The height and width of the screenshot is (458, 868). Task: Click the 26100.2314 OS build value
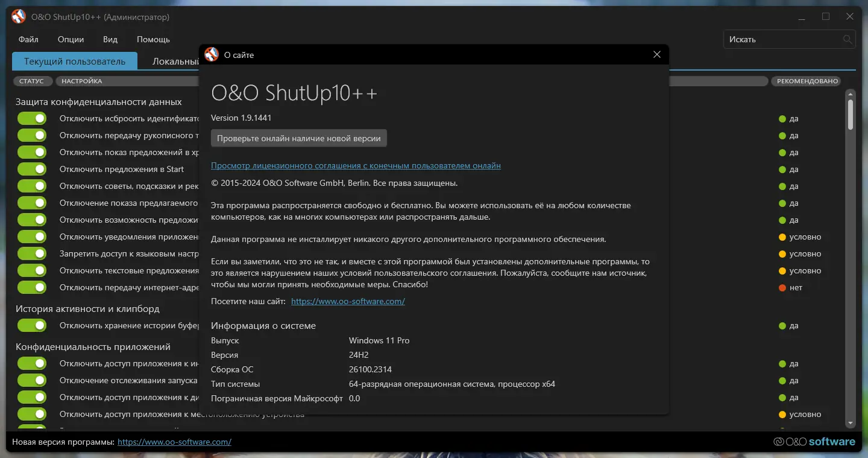tap(370, 369)
